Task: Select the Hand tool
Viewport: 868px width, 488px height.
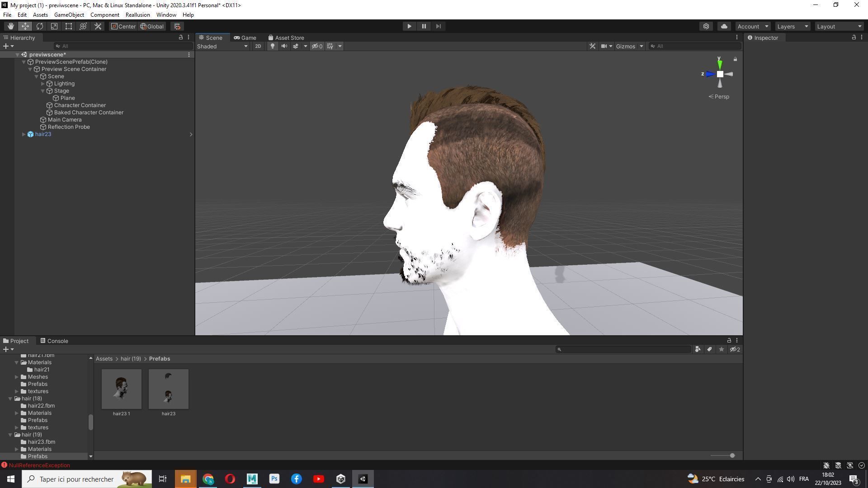Action: point(10,26)
